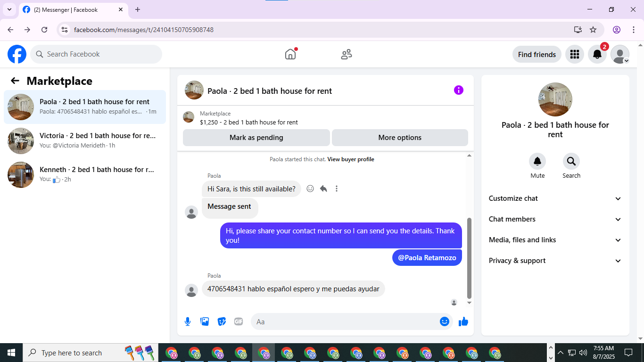
Task: Click the install app icon in address bar
Action: [578, 30]
